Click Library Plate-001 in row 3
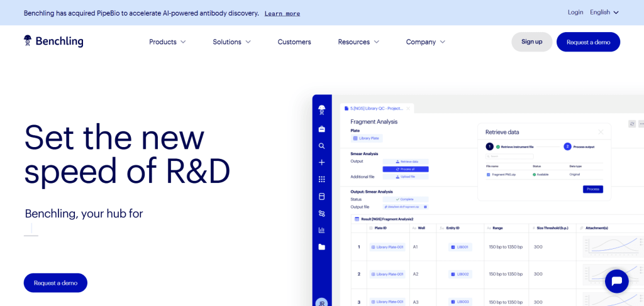Screen dimensions: 644x306 pos(387,302)
